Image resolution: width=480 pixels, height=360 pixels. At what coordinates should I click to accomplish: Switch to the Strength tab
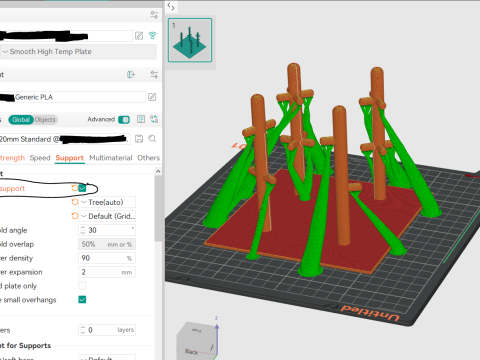coord(12,158)
